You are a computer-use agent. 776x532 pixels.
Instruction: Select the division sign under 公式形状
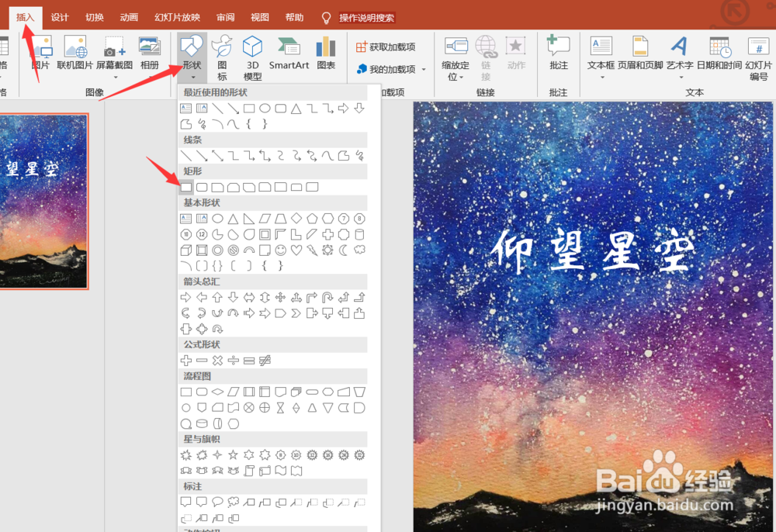tap(233, 361)
